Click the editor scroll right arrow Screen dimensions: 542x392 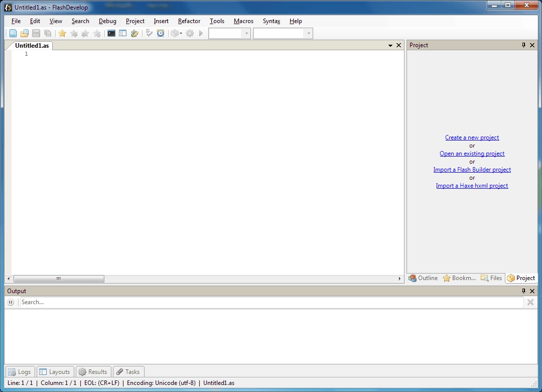tap(399, 279)
